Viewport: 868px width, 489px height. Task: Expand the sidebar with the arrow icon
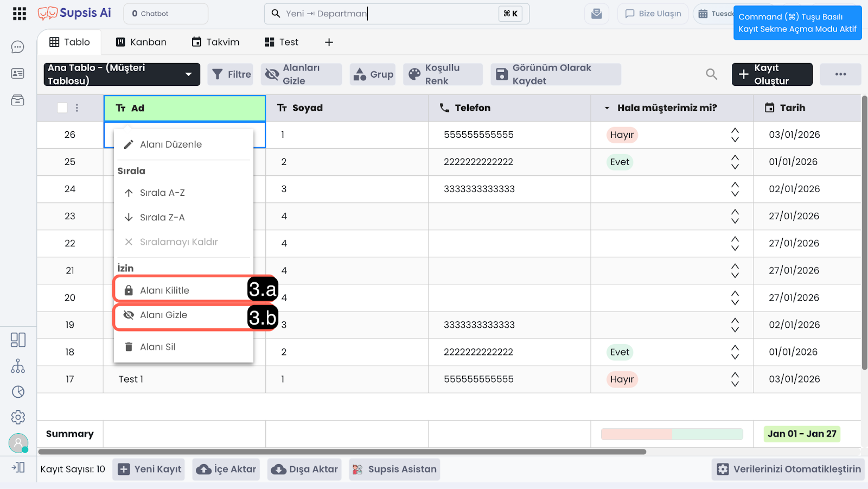pos(18,467)
